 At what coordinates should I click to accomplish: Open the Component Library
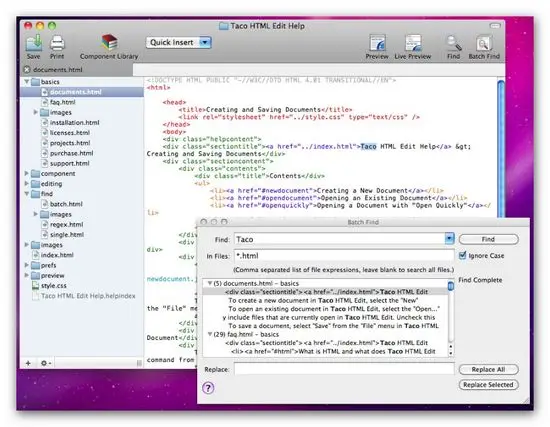pyautogui.click(x=109, y=43)
